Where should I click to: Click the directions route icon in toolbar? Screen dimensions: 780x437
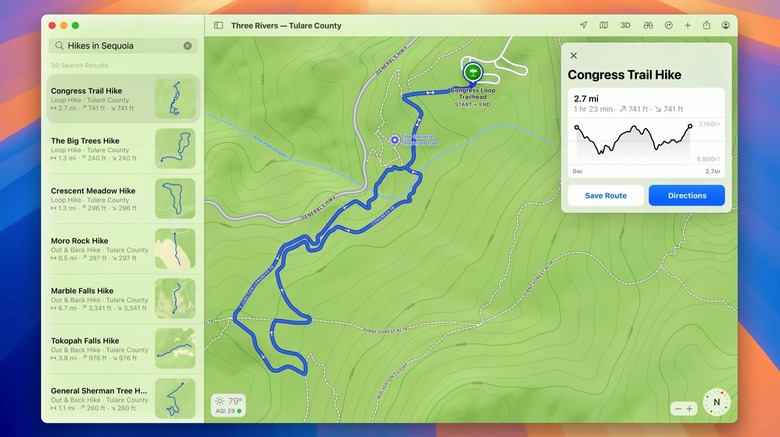click(669, 25)
